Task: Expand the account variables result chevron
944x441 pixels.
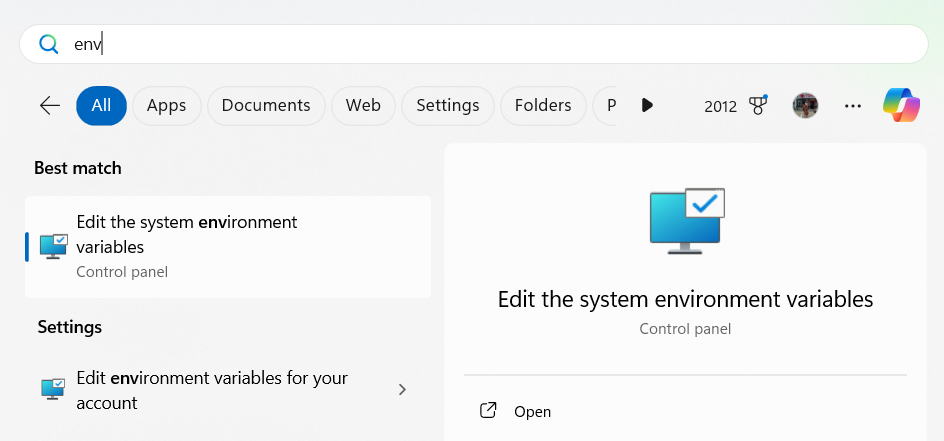Action: (403, 390)
